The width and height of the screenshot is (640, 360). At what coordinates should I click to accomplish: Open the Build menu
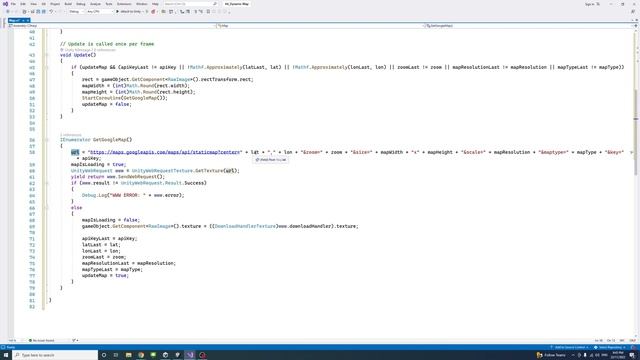(68, 4)
